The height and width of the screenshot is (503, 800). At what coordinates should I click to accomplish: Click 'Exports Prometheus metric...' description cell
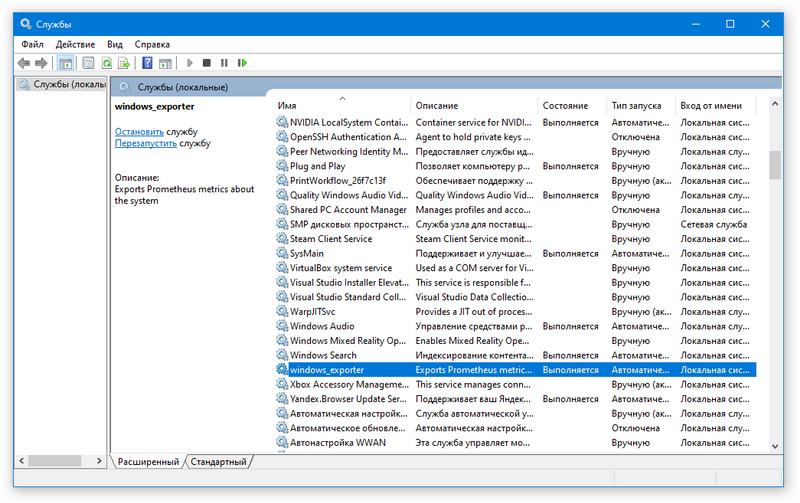(x=474, y=369)
